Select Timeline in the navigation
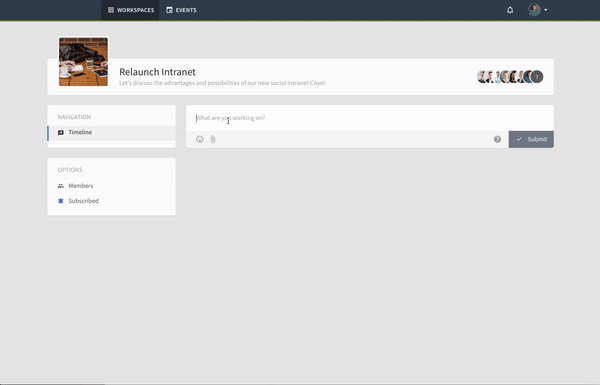Viewport: 600px width, 385px height. pos(111,133)
